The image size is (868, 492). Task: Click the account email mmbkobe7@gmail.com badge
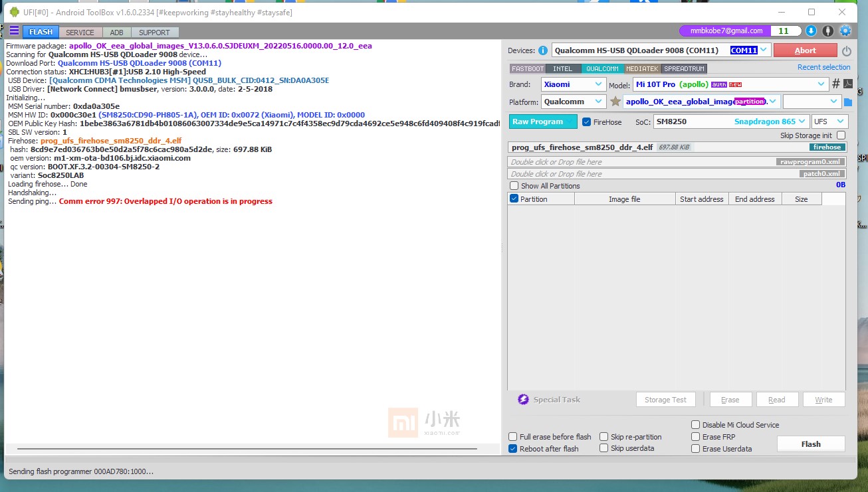click(726, 31)
